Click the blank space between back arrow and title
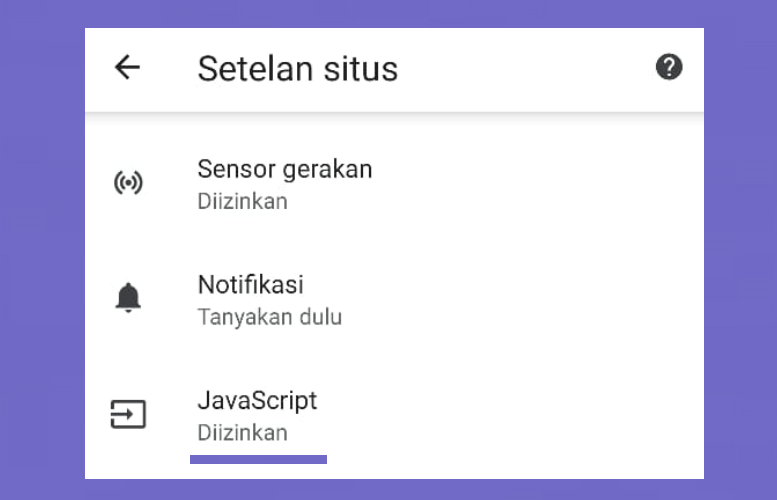The width and height of the screenshot is (777, 500). tap(169, 67)
